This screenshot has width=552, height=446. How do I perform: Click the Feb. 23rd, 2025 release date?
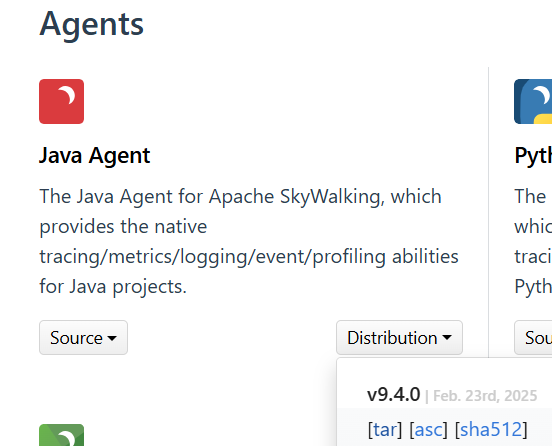tap(485, 396)
